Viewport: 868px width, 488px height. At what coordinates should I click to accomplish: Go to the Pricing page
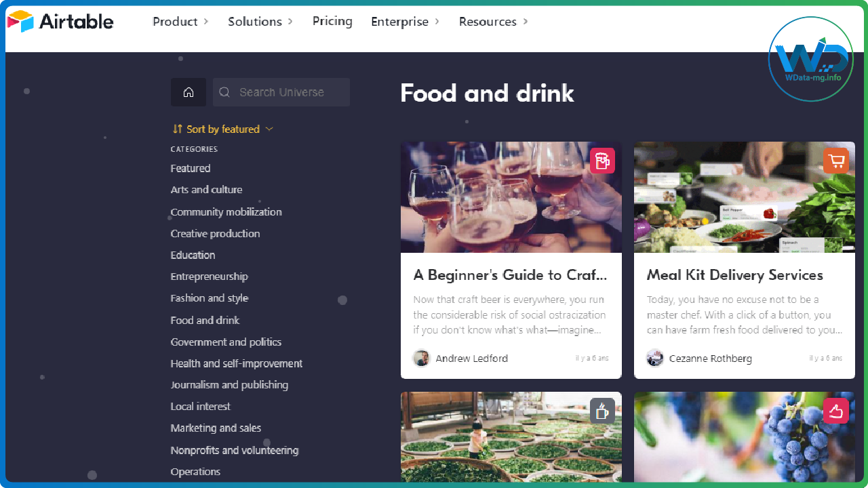(332, 22)
